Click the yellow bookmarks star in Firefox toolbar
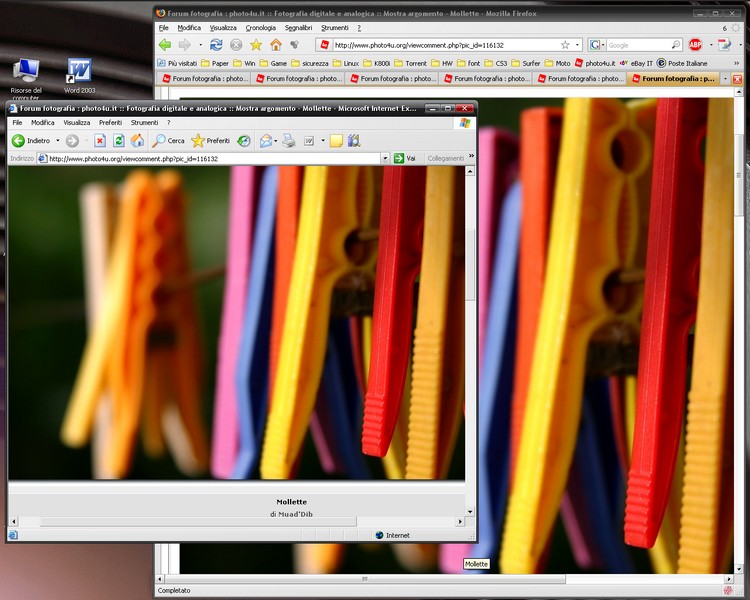750x600 pixels. (256, 45)
